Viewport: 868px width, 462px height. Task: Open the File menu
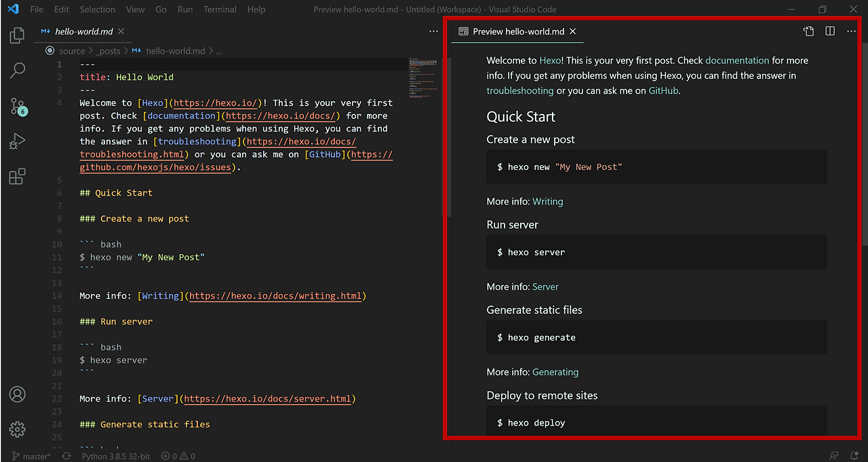[x=37, y=9]
